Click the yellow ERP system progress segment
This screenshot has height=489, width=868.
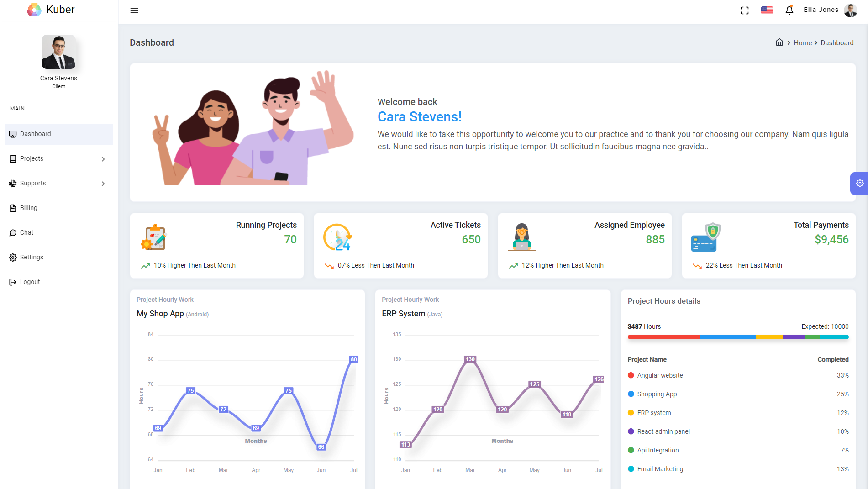pyautogui.click(x=769, y=337)
